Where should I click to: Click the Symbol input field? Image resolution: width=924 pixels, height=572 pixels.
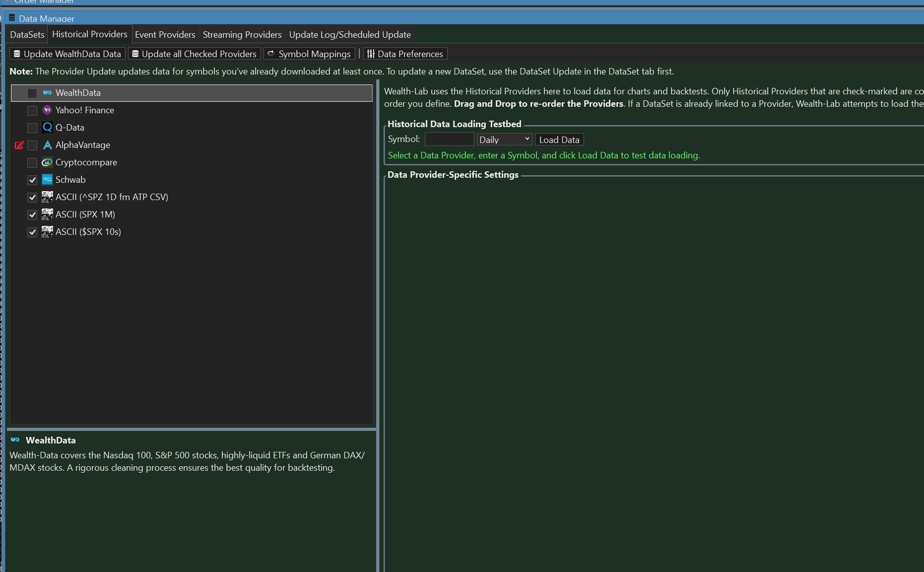[x=449, y=140]
